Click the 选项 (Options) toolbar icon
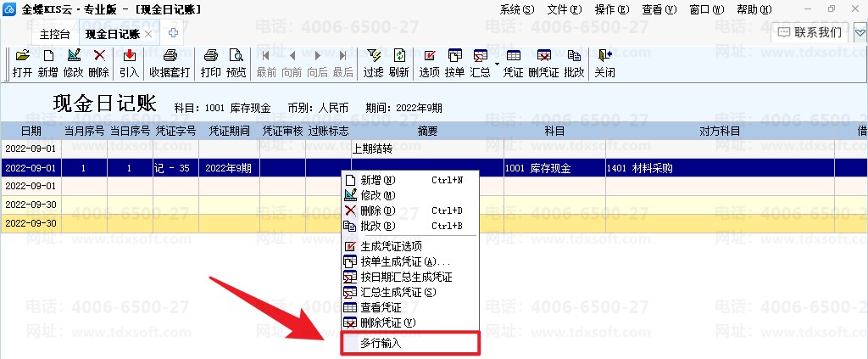 (429, 63)
